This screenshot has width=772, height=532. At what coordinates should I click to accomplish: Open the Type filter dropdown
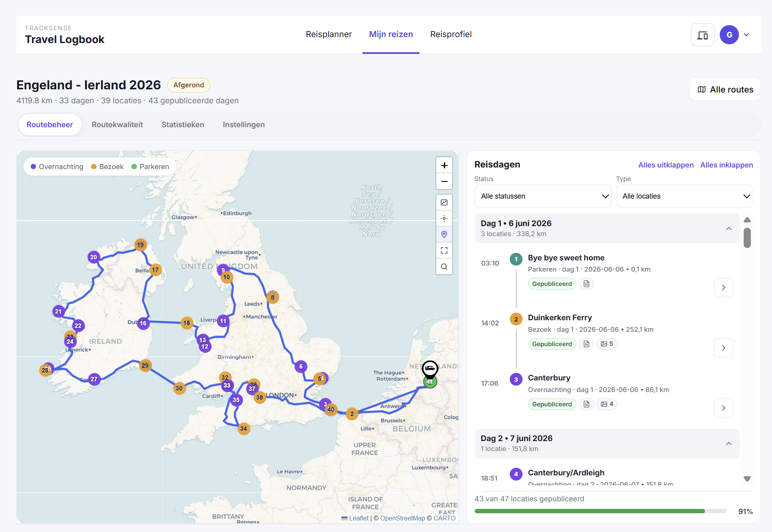(684, 196)
